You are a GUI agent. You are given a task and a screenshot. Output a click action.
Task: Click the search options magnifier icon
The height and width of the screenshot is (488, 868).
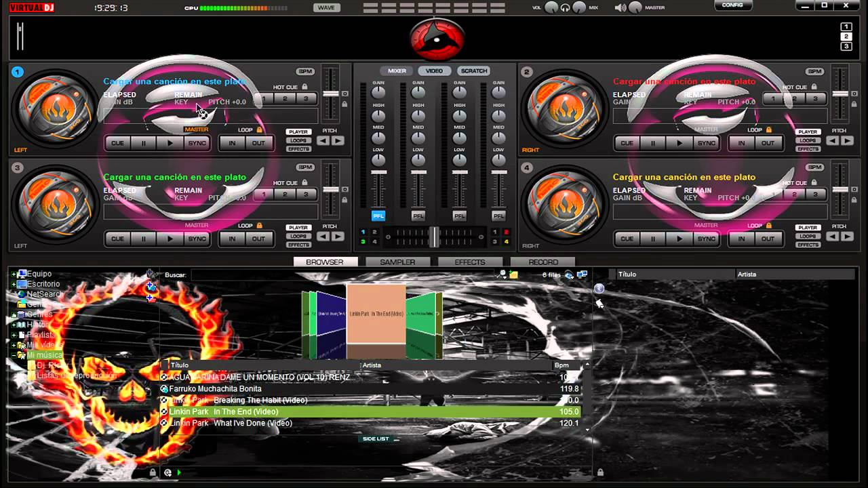(x=502, y=274)
